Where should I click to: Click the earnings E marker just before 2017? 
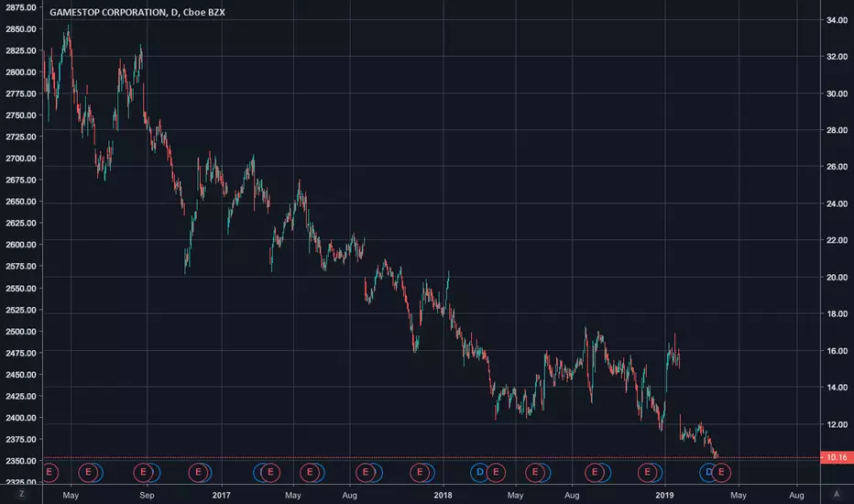click(x=198, y=472)
